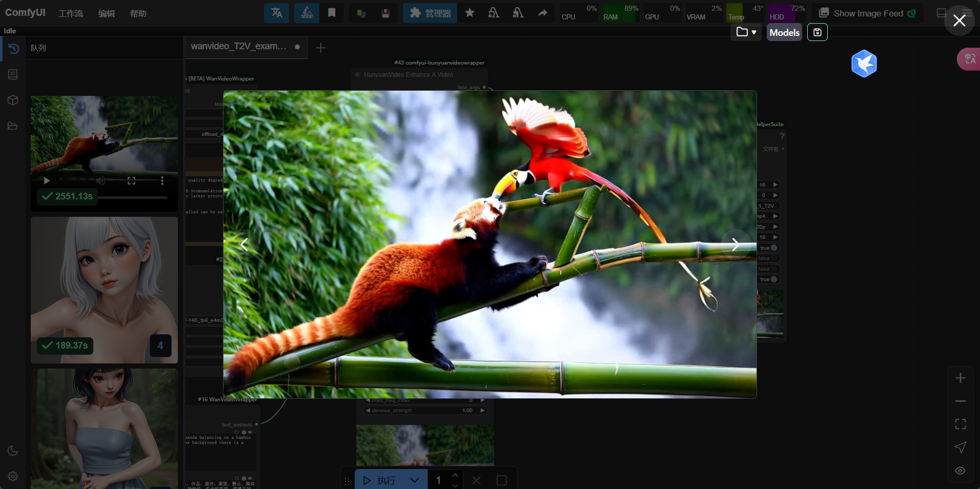
Task: Play the red panda queue video
Action: click(47, 180)
